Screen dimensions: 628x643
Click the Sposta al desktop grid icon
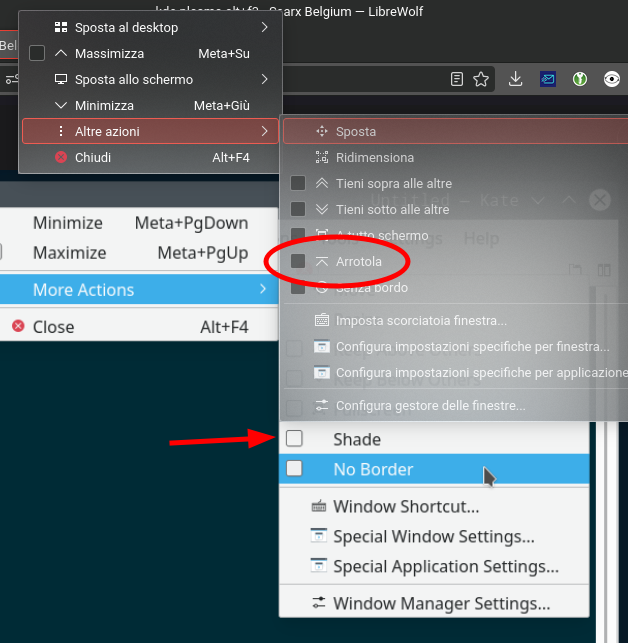pos(61,27)
